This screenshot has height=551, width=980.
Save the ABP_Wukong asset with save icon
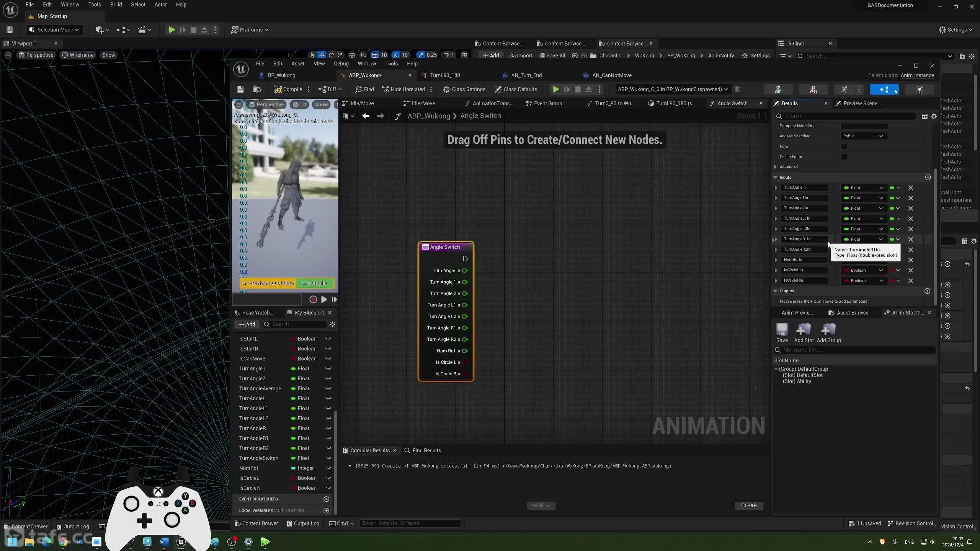coord(240,89)
